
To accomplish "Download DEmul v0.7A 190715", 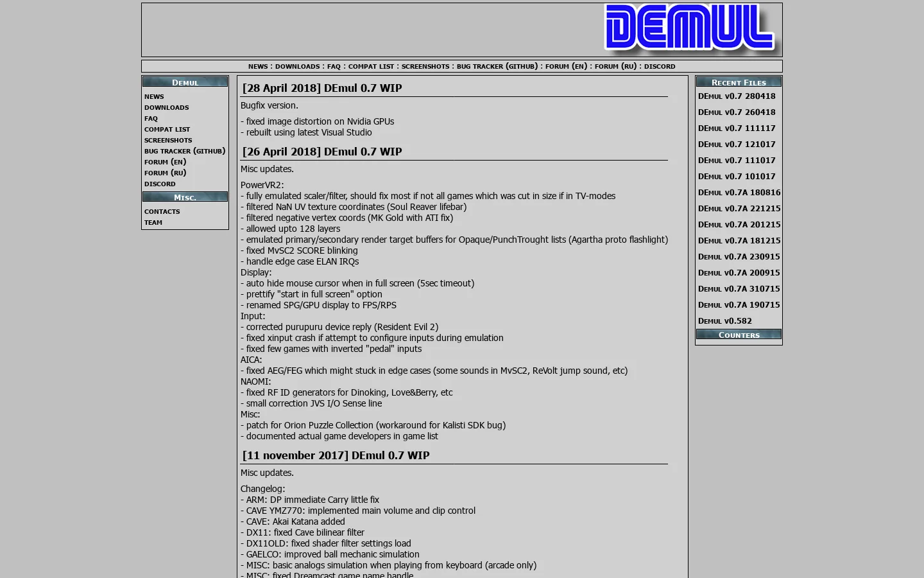I will click(x=739, y=305).
